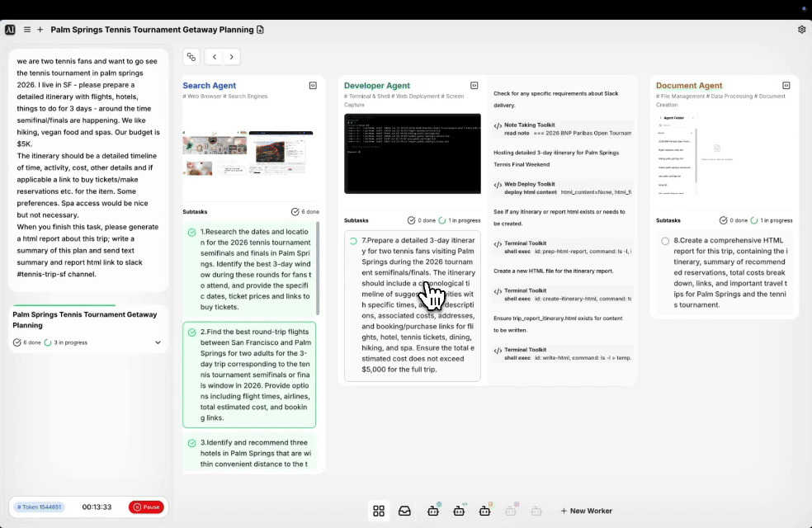The height and width of the screenshot is (528, 812).
Task: Open the Search Agent title
Action: [209, 86]
